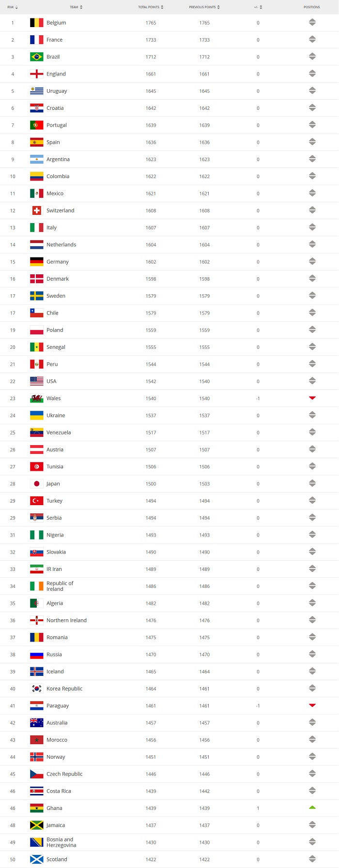
Task: Click the Brazil flag icon
Action: (x=36, y=57)
